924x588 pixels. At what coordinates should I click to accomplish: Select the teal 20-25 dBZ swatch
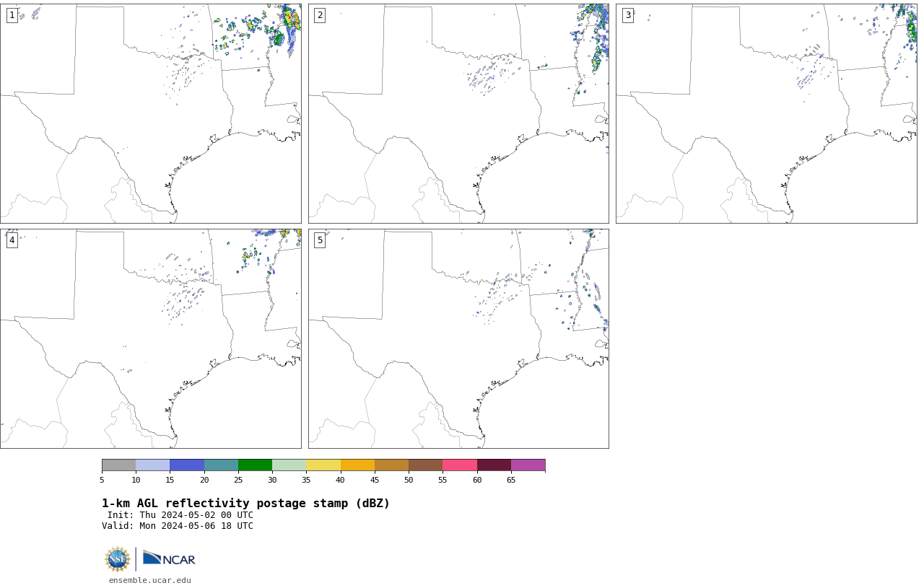point(221,465)
